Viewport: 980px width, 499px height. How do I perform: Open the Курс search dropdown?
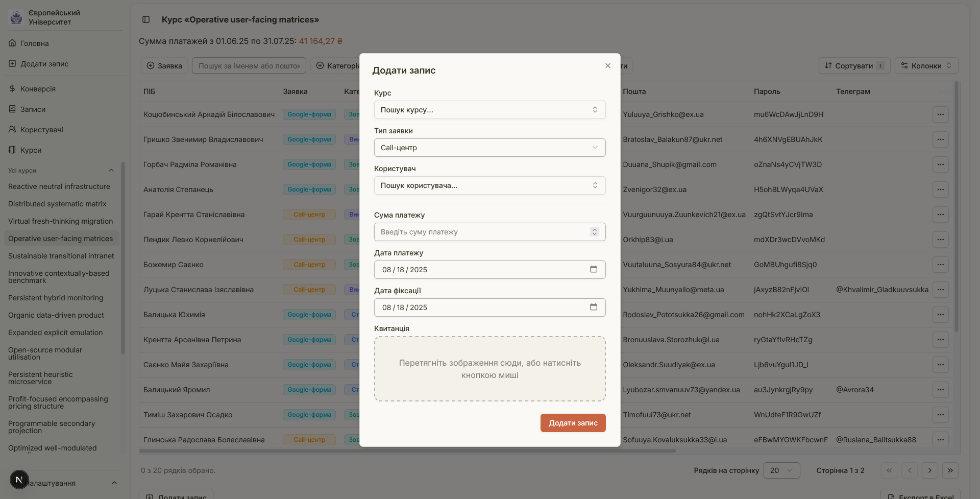tap(489, 110)
